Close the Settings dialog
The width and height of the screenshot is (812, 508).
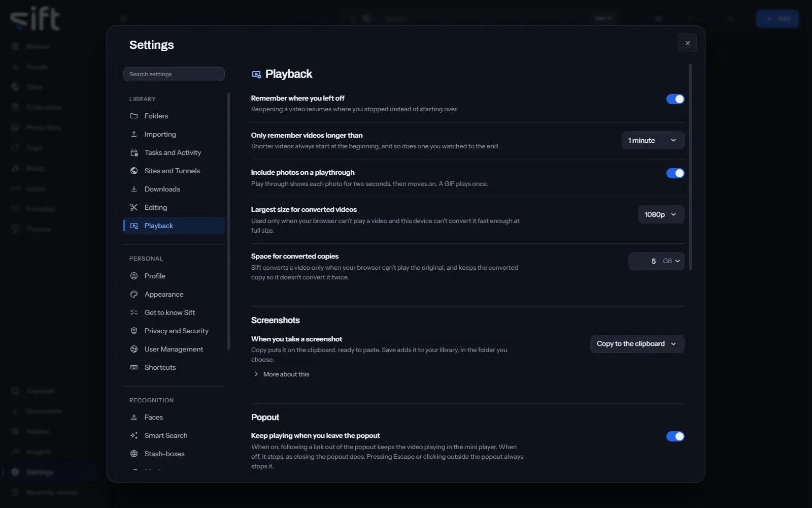click(x=687, y=43)
